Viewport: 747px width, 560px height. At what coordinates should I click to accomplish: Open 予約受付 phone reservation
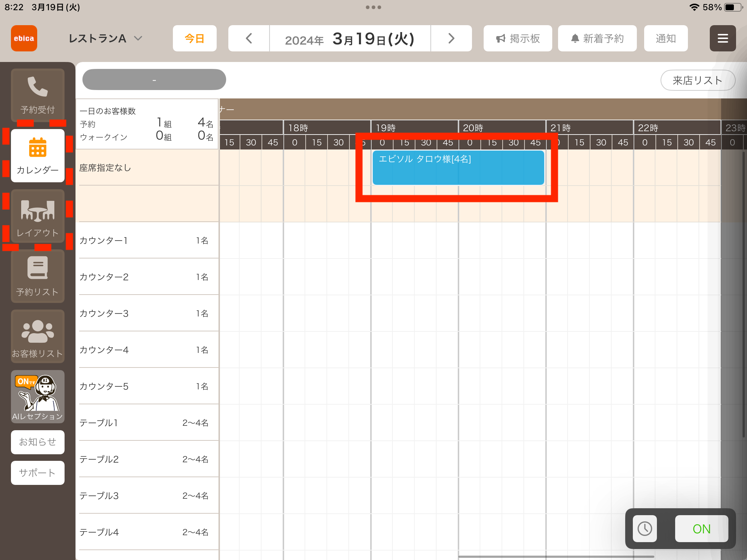pos(38,95)
